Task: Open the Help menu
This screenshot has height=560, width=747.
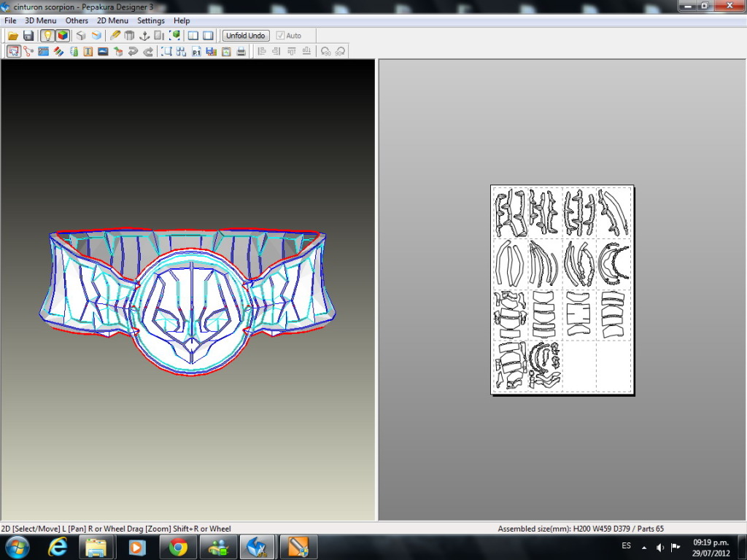Action: point(182,20)
